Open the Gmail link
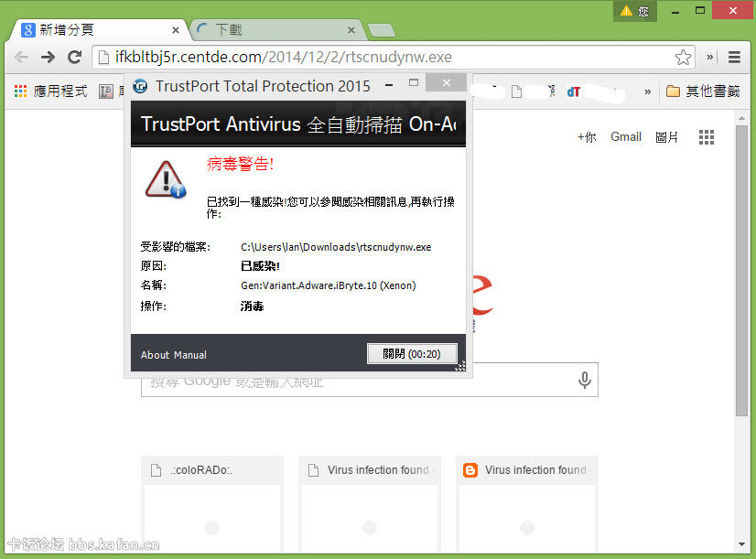 tap(626, 137)
